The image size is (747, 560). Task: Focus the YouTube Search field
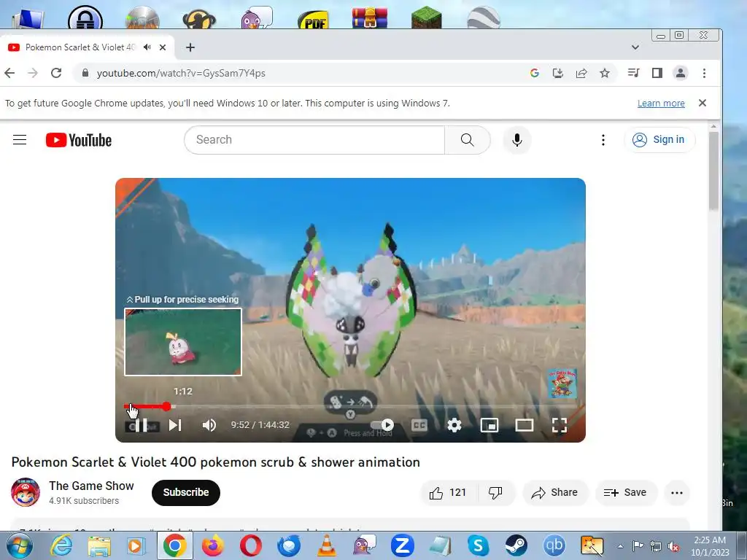click(314, 139)
